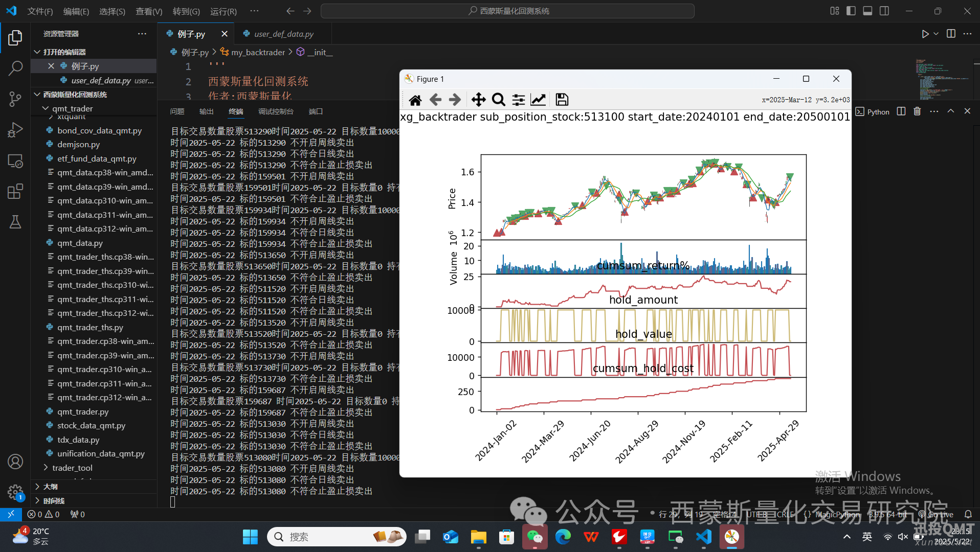980x552 pixels.
Task: Open editor more actions menu
Action: 967,34
